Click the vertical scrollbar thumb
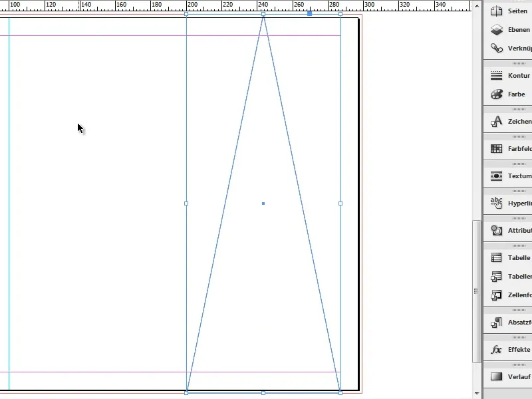 477,291
